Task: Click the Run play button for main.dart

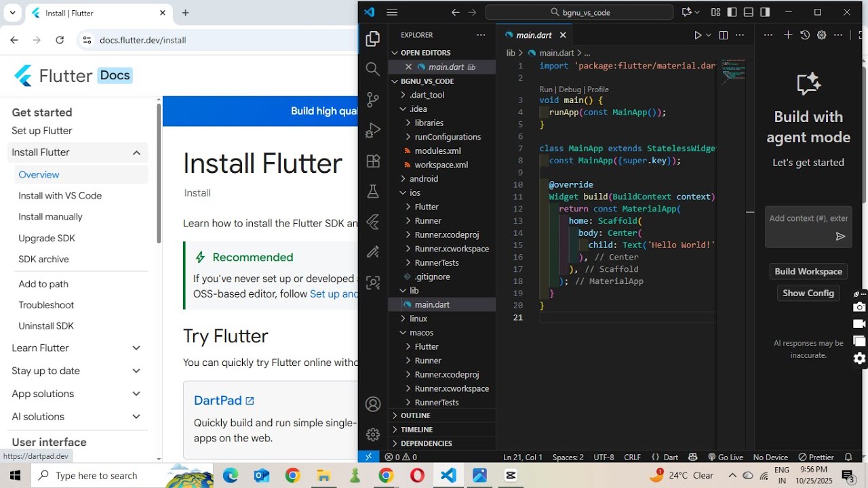Action: click(697, 35)
